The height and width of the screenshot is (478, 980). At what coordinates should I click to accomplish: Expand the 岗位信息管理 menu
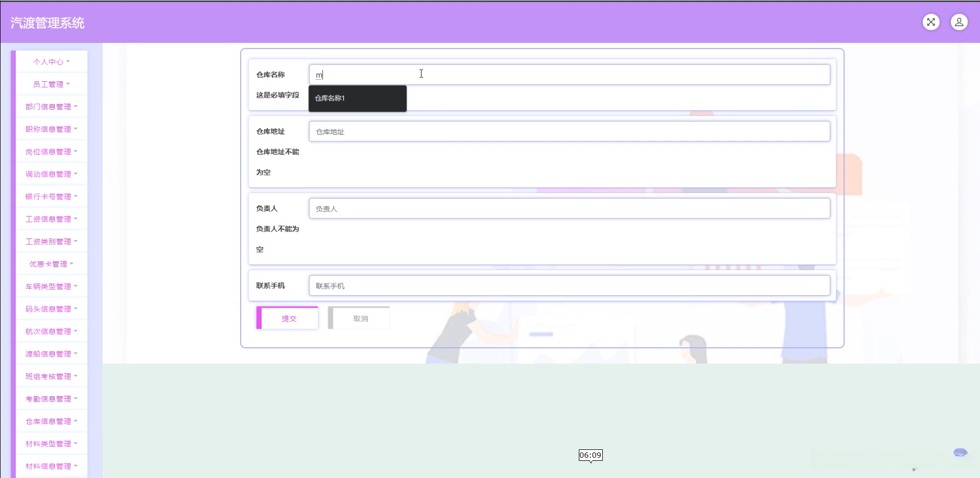pyautogui.click(x=52, y=152)
